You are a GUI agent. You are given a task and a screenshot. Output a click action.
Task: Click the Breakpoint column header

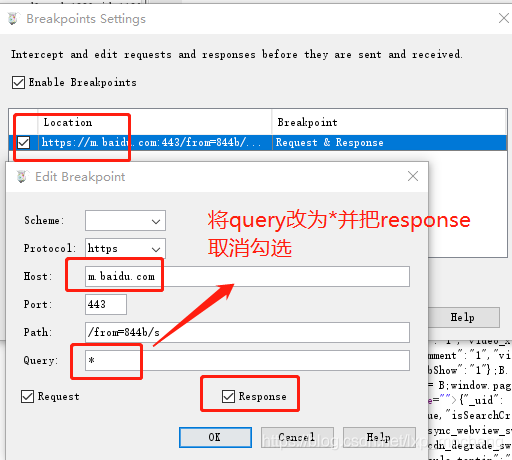tap(389, 122)
